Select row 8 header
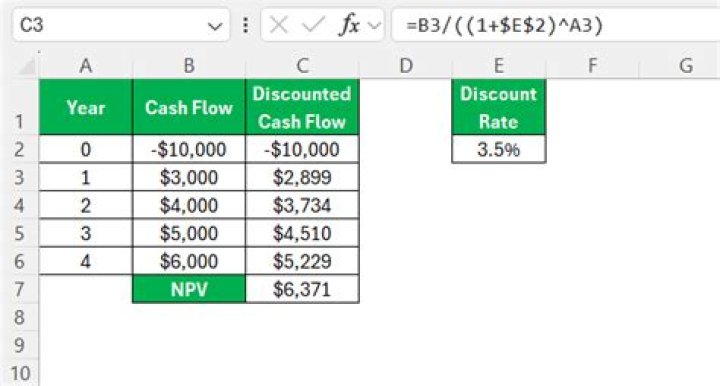This screenshot has width=720, height=386. point(19,317)
